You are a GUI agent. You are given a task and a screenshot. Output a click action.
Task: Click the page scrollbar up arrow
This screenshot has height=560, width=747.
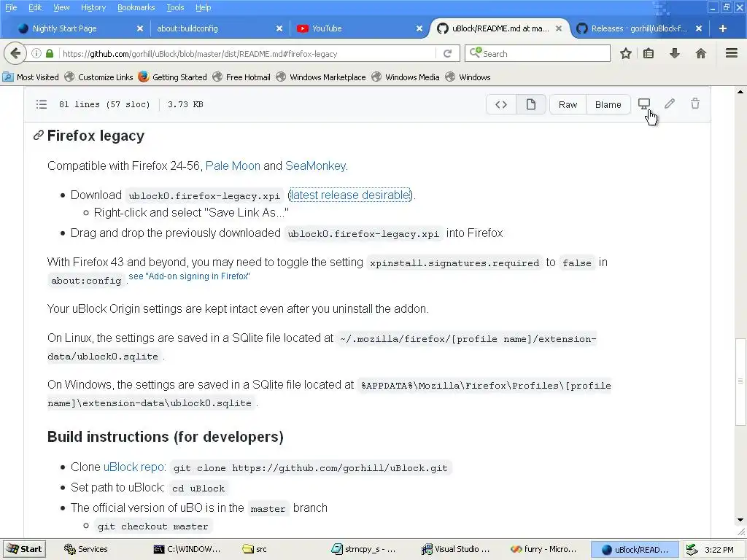(740, 91)
